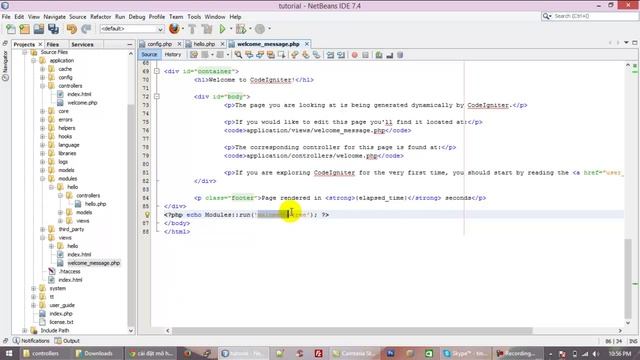The height and width of the screenshot is (360, 640).
Task: Click the lightbulb hint icon on line 86
Action: tap(147, 215)
